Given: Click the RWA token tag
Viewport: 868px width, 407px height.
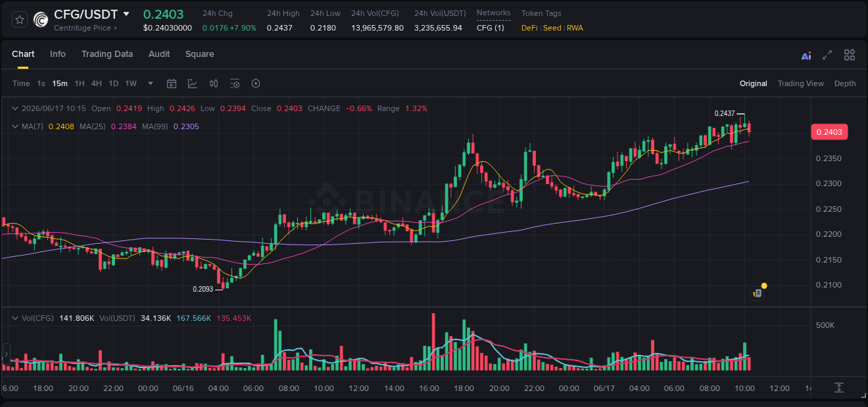Looking at the screenshot, I should pyautogui.click(x=575, y=28).
